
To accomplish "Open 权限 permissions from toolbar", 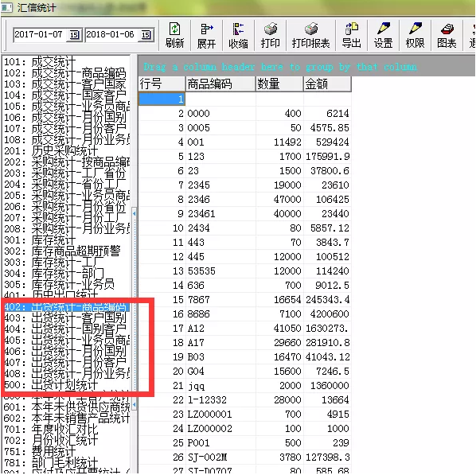I will tap(415, 35).
